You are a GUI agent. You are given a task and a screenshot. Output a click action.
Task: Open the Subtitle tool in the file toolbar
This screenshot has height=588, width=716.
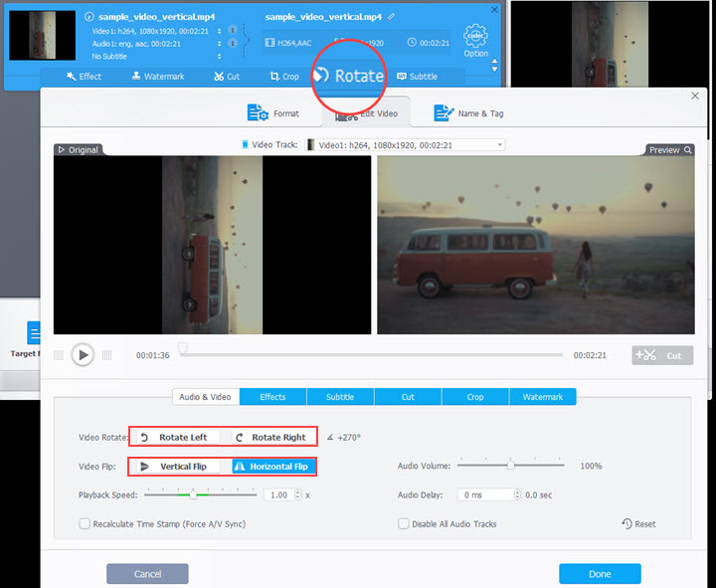pos(417,77)
